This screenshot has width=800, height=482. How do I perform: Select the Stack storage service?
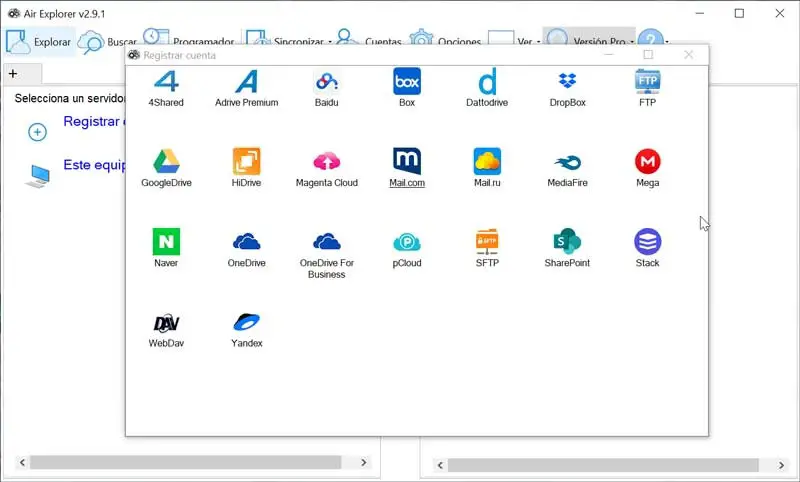click(647, 248)
